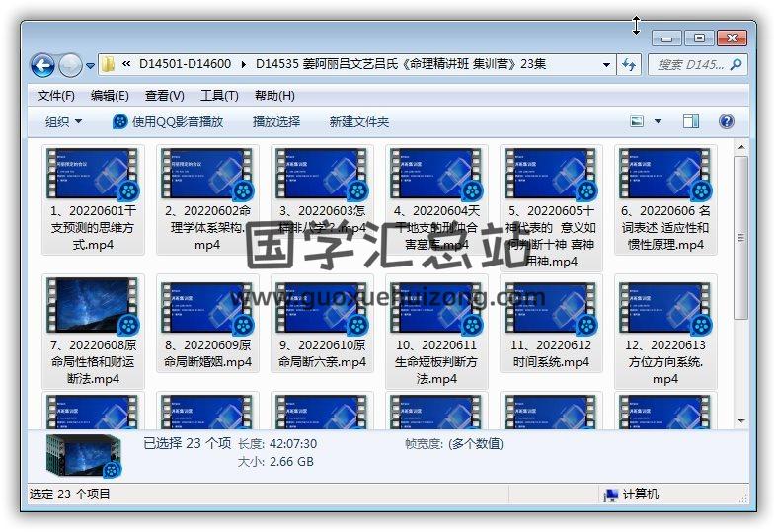Click the D14535 姜阿丽 breadcrumb segment
This screenshot has width=777, height=532.
tap(401, 64)
